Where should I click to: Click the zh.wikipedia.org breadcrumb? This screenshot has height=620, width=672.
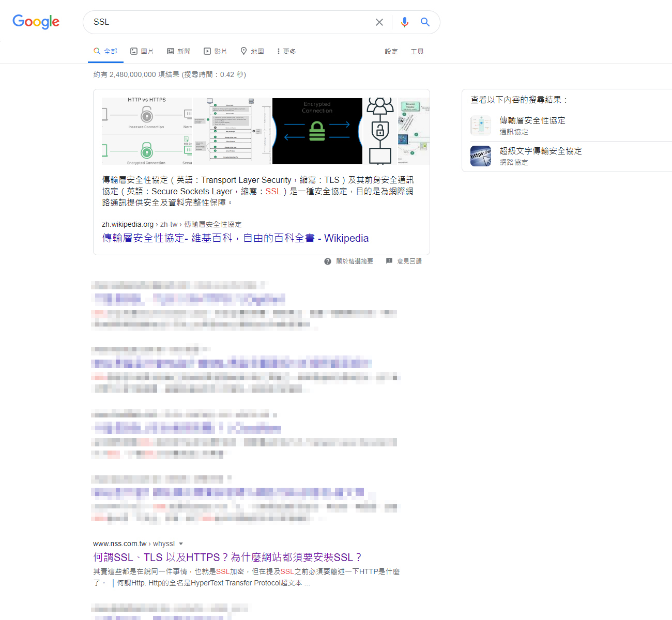pos(172,224)
